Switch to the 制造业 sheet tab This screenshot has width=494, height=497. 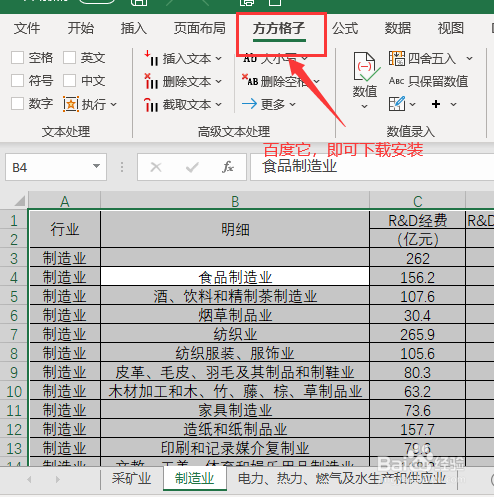coord(195,479)
